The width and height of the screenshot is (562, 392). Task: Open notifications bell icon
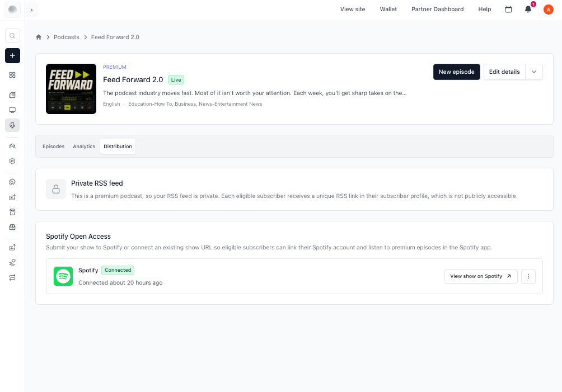click(528, 10)
